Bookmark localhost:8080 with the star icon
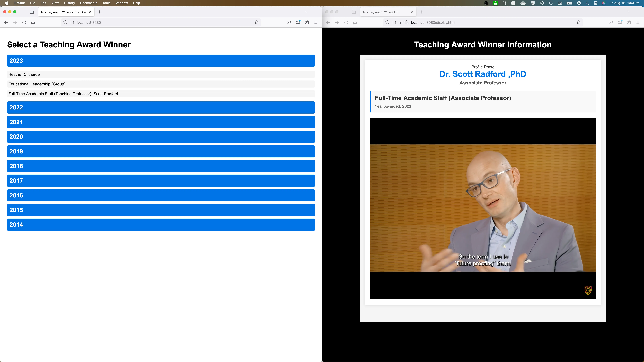 [x=256, y=22]
